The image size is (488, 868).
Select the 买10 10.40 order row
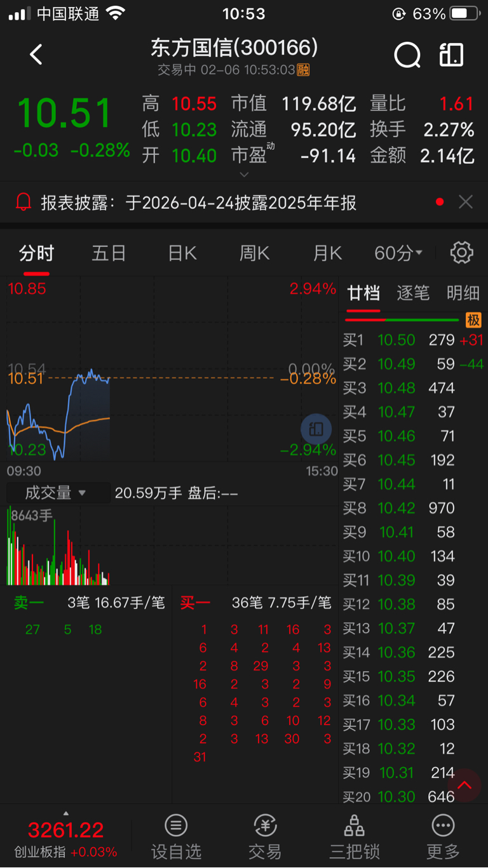click(413, 556)
